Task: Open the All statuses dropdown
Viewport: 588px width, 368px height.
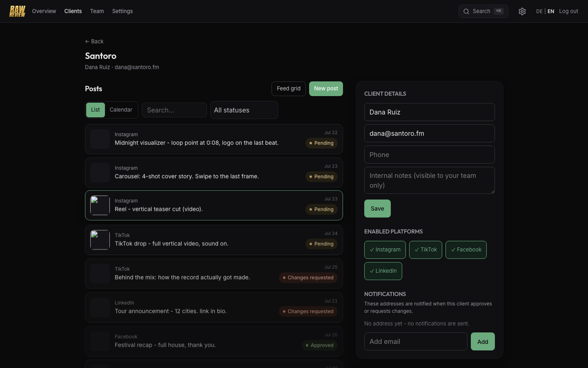Action: [244, 110]
